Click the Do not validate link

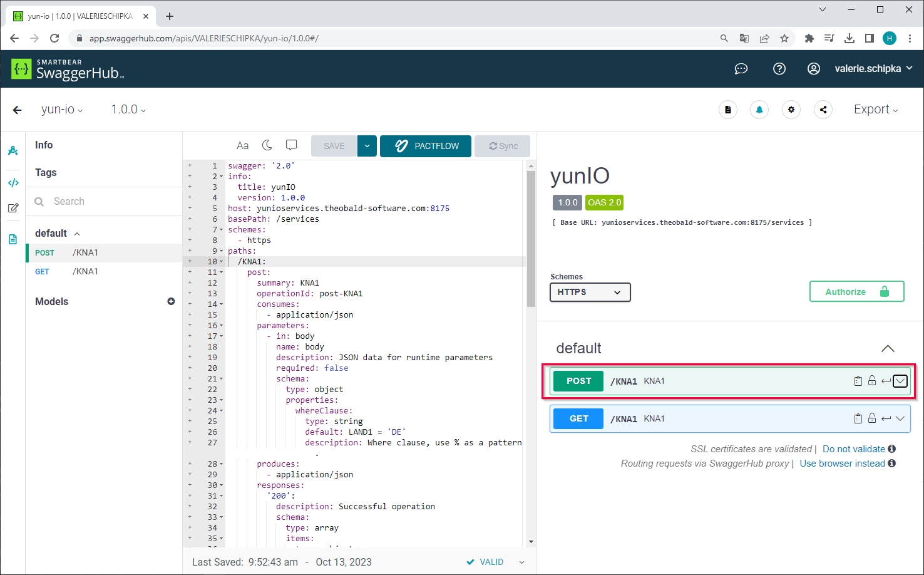coord(854,449)
